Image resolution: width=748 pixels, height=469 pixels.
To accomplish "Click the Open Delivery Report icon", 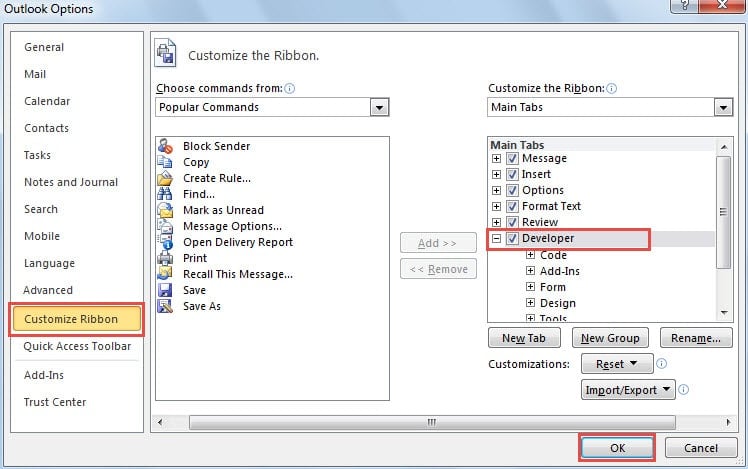I will (x=166, y=242).
